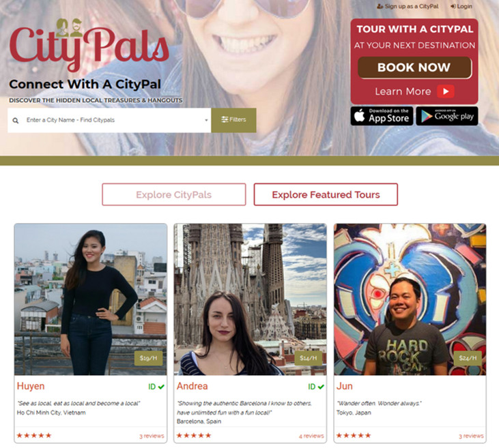Switch to Explore CityPals tab
499x448 pixels.
[x=174, y=194]
